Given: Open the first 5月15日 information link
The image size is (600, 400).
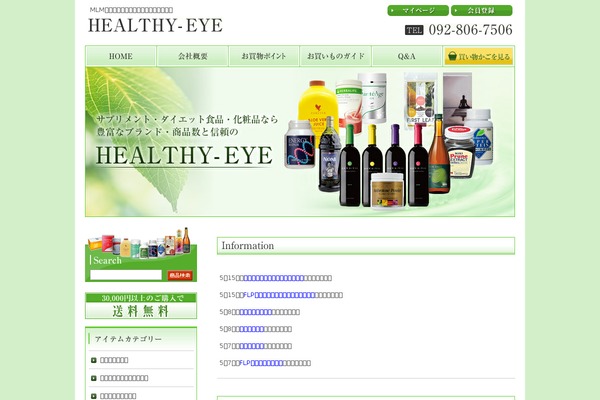Looking at the screenshot, I should [274, 278].
